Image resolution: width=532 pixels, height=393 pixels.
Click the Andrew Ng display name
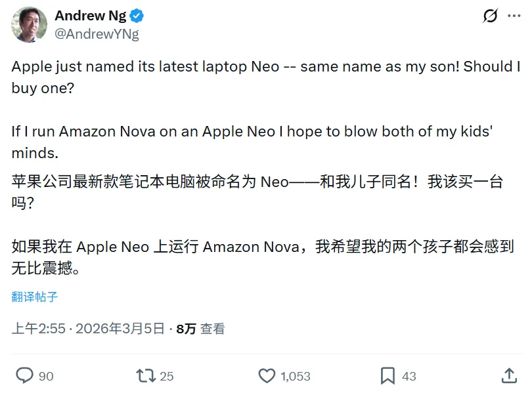point(91,16)
